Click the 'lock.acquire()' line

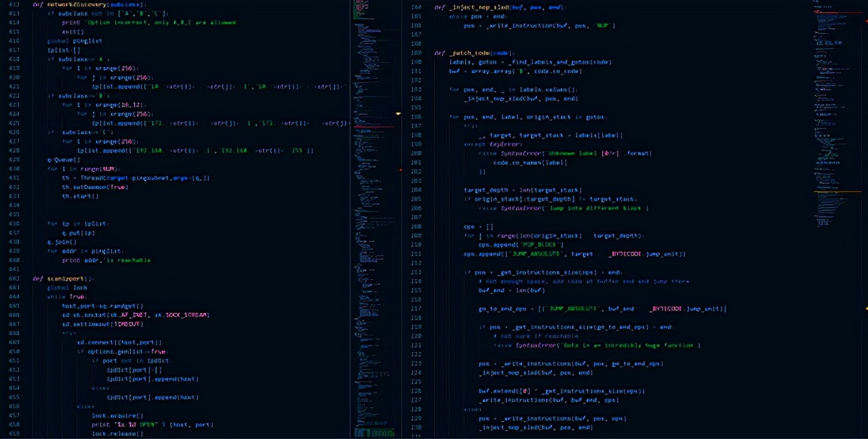(x=117, y=416)
